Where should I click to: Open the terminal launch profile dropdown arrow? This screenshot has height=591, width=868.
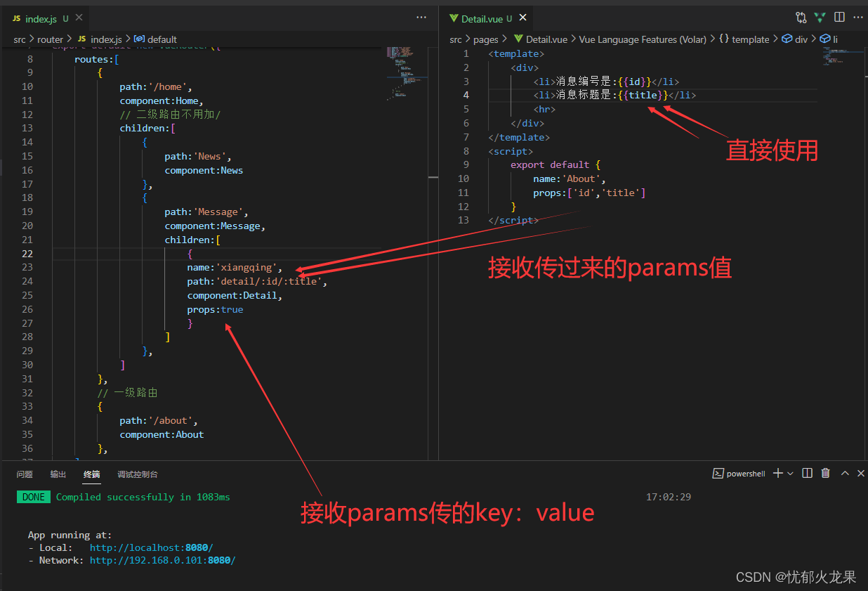(790, 474)
